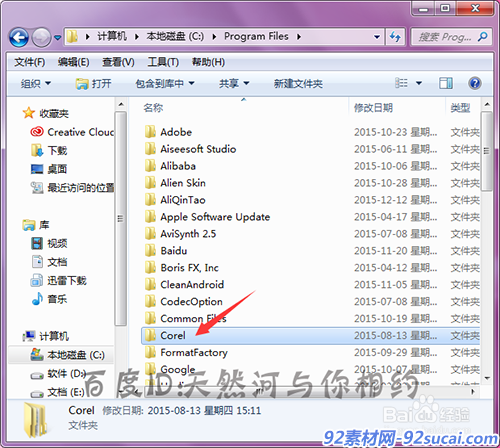Click the file list vertical scrollbar thumb
Viewport: 500px width, 448px height.
pos(487,151)
